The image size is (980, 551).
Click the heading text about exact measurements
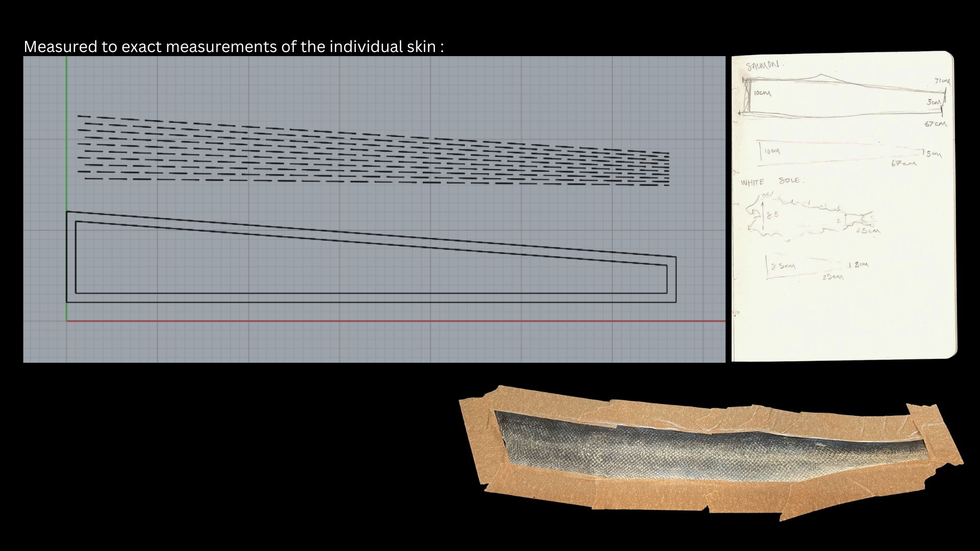coord(233,46)
